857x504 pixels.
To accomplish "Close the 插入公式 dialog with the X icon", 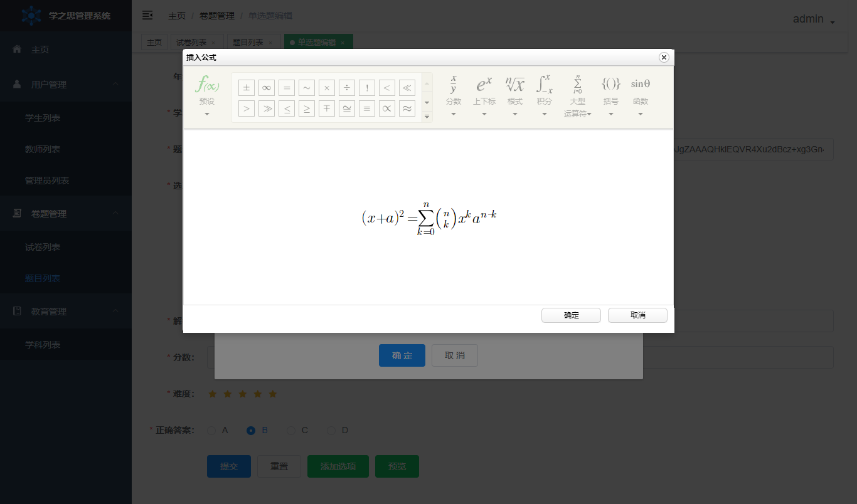I will pyautogui.click(x=664, y=58).
